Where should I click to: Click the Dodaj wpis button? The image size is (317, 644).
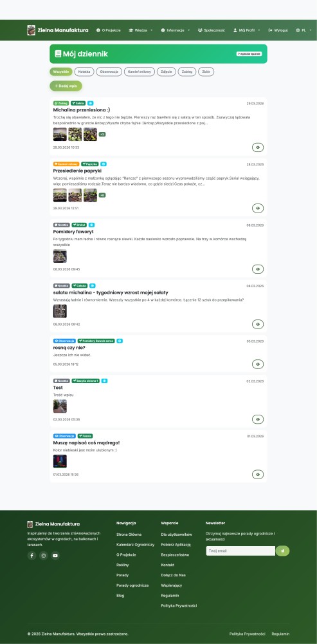coord(66,86)
